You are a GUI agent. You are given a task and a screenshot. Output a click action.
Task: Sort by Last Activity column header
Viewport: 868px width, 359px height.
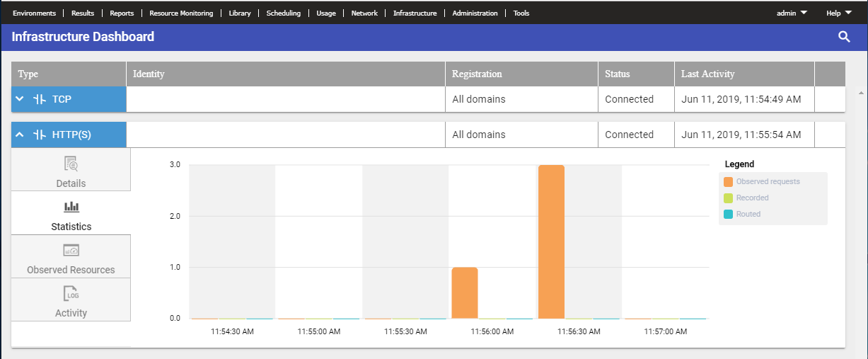coord(707,74)
